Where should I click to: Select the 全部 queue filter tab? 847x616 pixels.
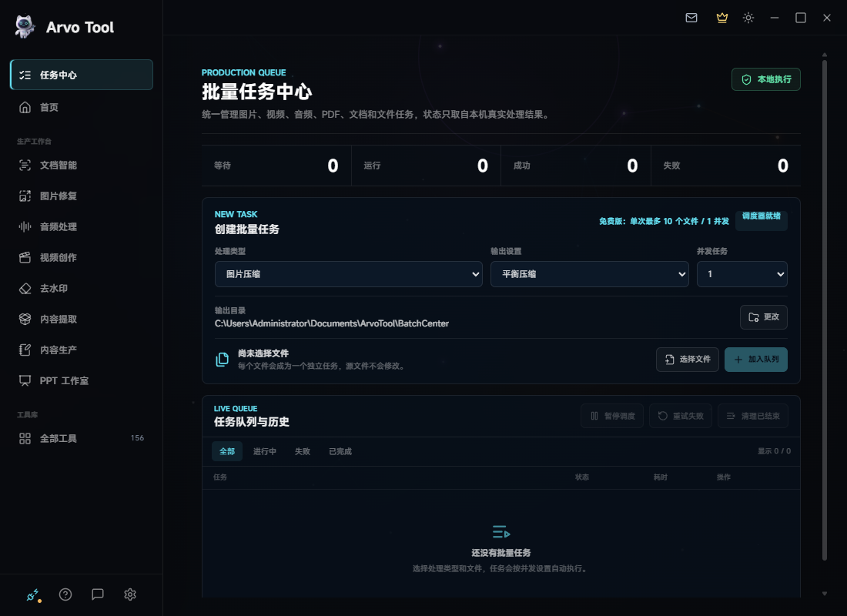pos(227,451)
